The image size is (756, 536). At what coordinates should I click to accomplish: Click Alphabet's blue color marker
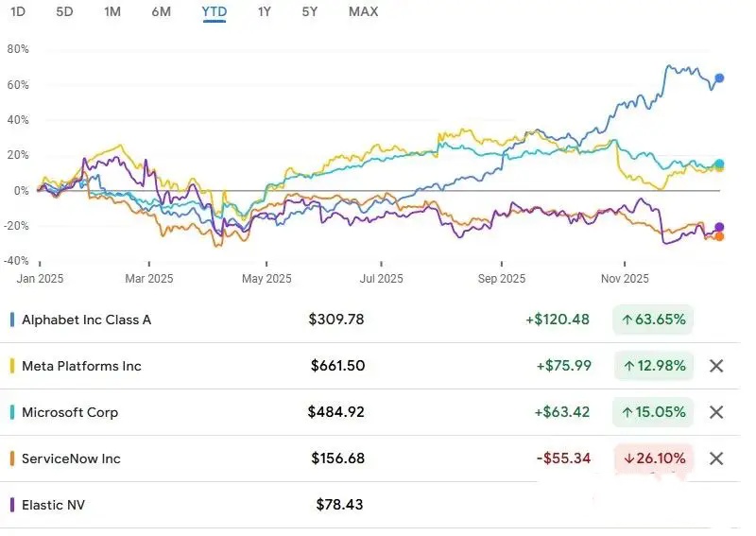(x=11, y=320)
